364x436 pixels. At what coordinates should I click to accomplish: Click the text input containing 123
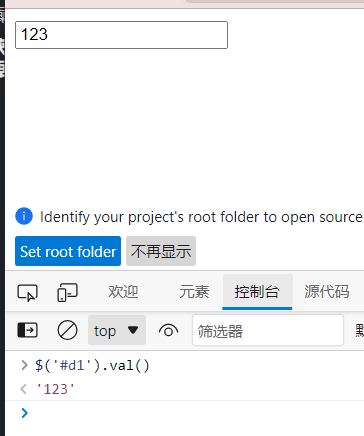[x=121, y=35]
